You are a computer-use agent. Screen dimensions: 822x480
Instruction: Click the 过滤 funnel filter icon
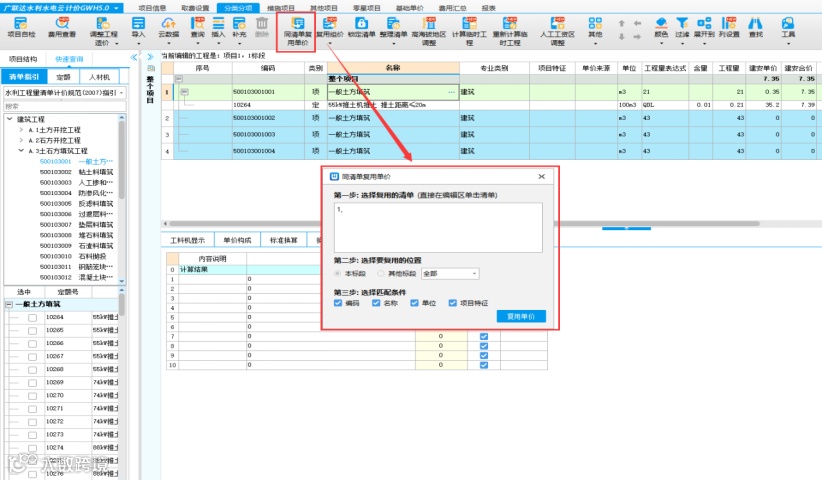tap(682, 28)
